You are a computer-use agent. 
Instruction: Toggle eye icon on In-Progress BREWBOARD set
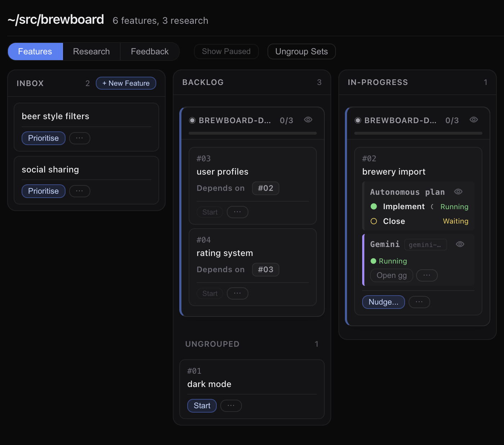tap(473, 120)
